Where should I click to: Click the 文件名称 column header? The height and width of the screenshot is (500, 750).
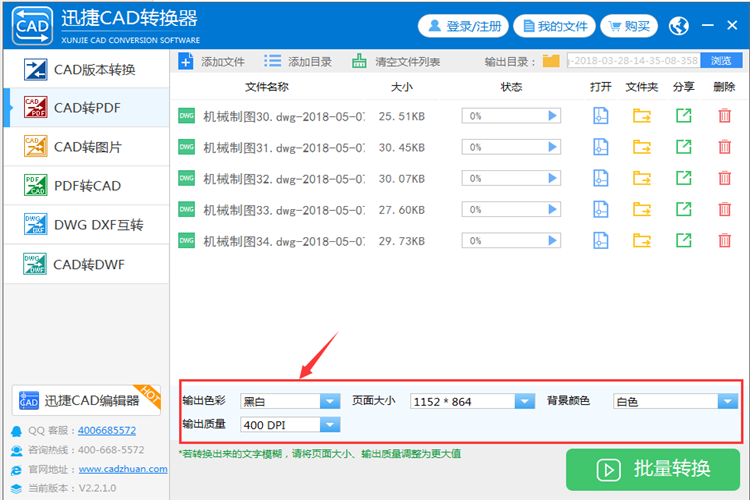(x=267, y=87)
